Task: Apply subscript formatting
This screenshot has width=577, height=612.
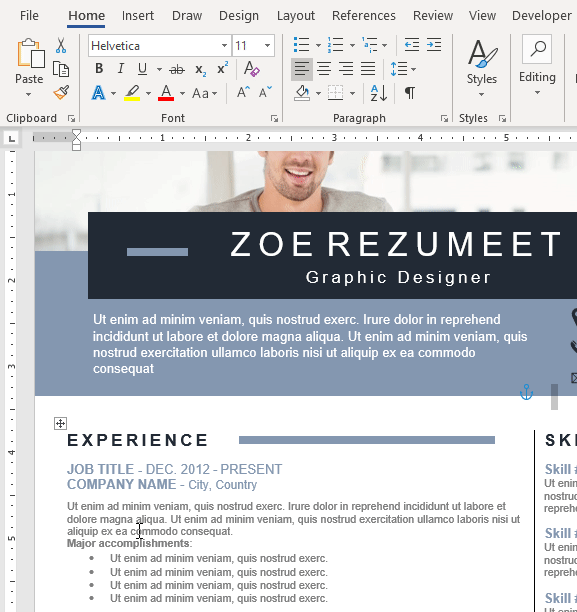Action: [200, 69]
